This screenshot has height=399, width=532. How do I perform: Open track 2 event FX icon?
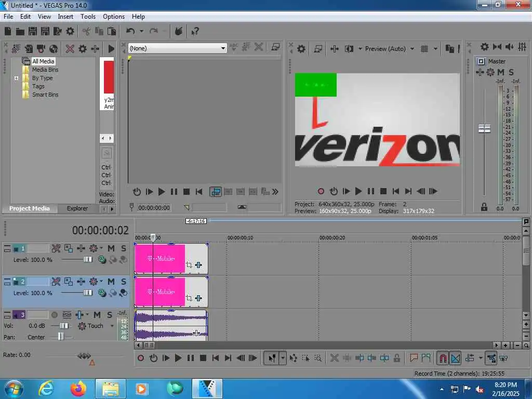pos(198,298)
